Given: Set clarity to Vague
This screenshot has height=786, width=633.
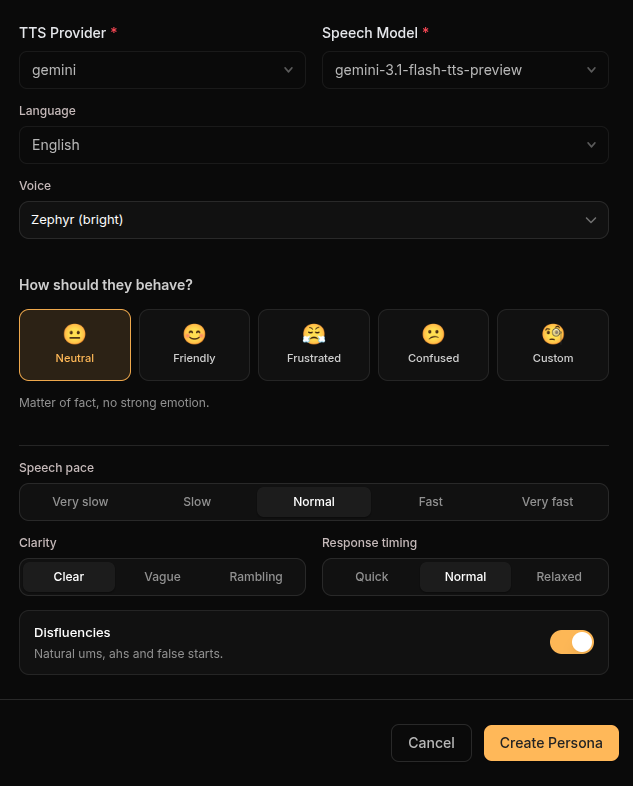Looking at the screenshot, I should (x=162, y=577).
